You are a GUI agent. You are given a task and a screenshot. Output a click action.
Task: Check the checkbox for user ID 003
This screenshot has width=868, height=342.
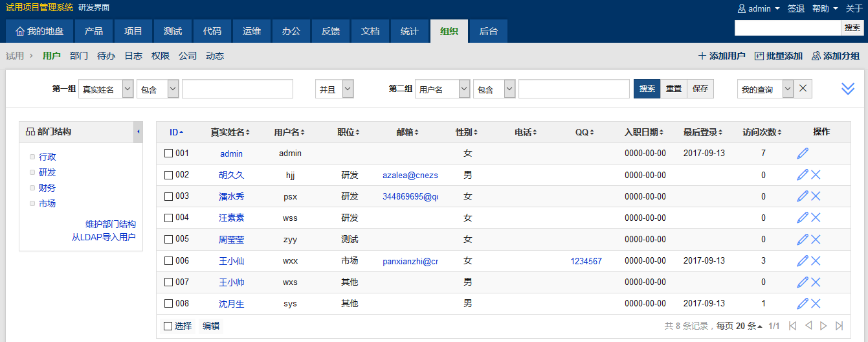tap(168, 196)
